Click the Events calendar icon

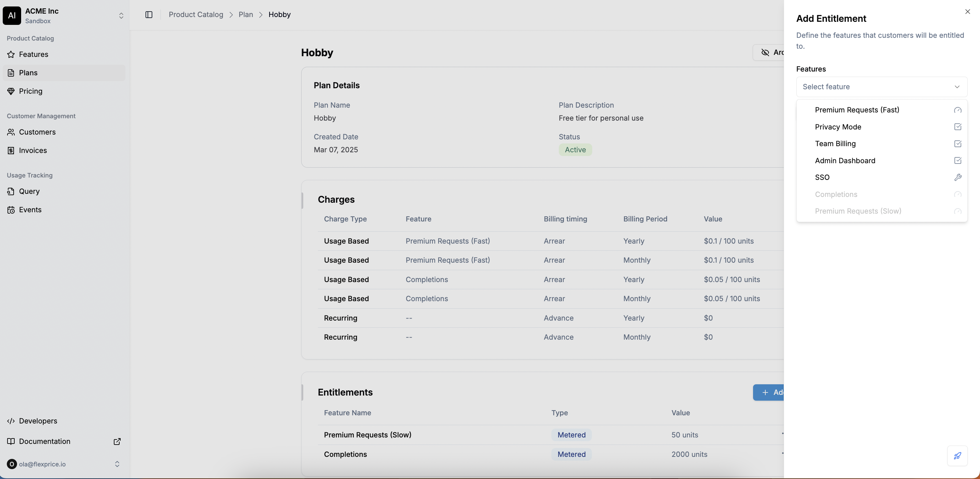pos(11,210)
